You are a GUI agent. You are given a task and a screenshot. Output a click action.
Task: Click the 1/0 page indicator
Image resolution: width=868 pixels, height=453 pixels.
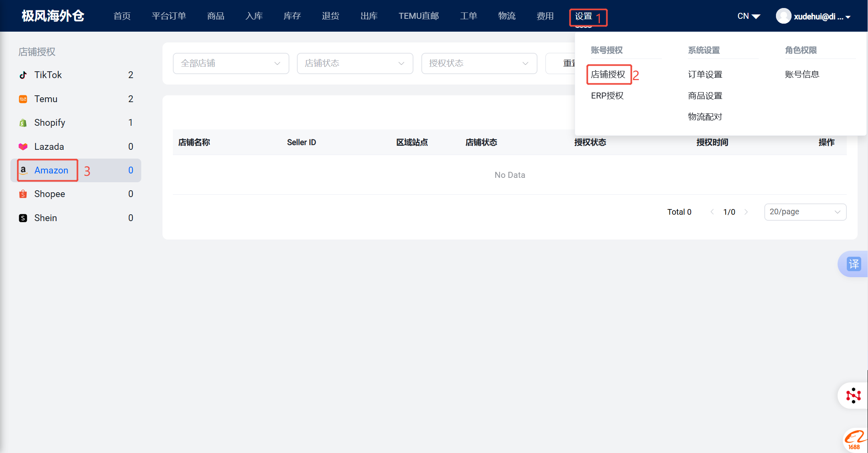(x=729, y=212)
